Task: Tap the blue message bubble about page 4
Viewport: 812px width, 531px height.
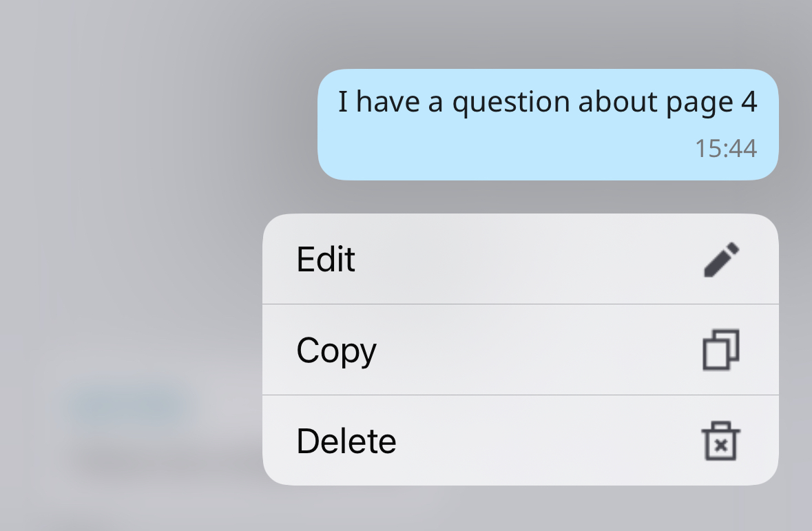Action: pos(548,125)
